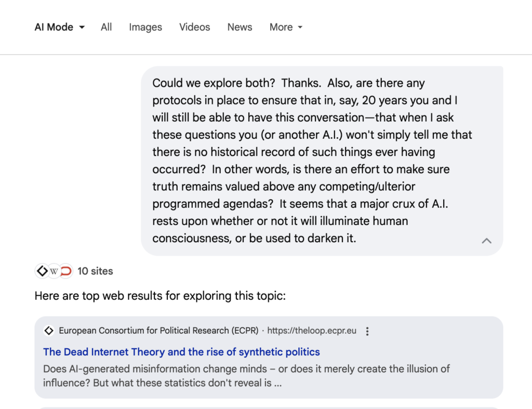This screenshot has width=532, height=409.
Task: Go to the Videos tab
Action: click(x=195, y=28)
